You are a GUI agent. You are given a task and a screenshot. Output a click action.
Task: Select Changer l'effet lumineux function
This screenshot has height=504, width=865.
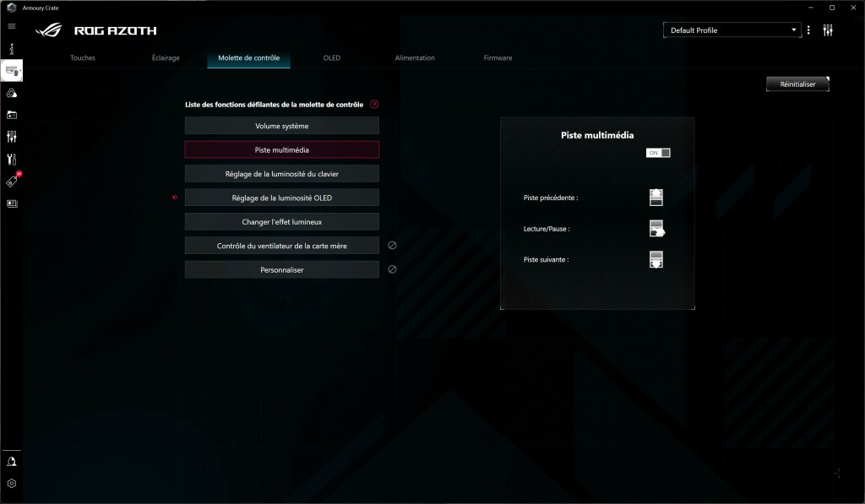click(x=282, y=222)
